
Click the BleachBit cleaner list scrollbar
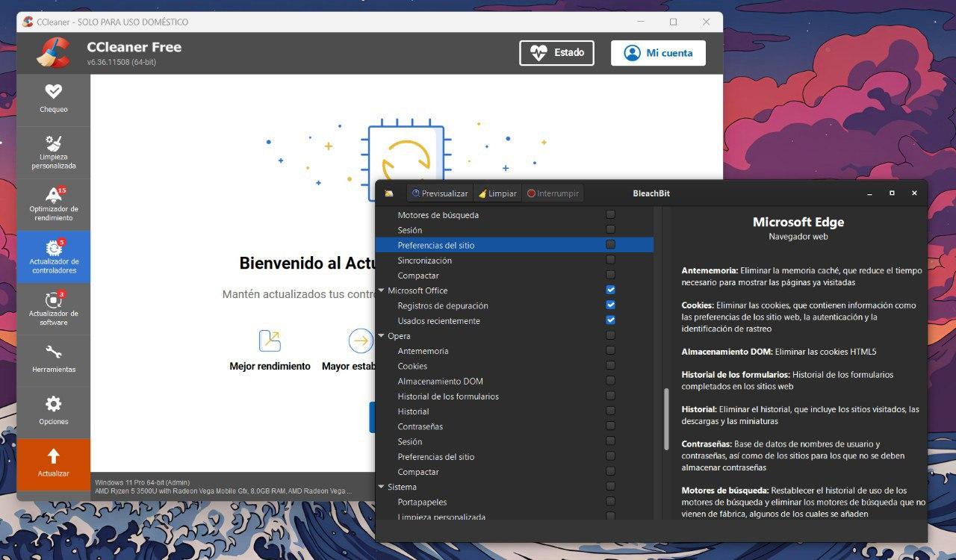click(666, 418)
